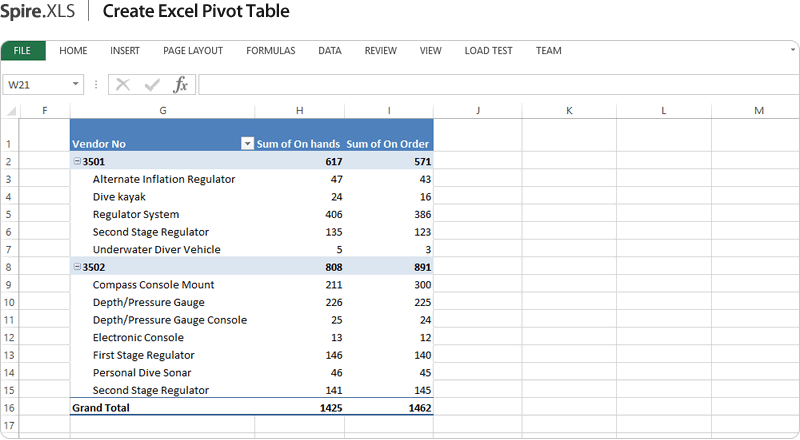The height and width of the screenshot is (440, 800).
Task: Collapse the 3502 vendor group
Action: (x=76, y=267)
